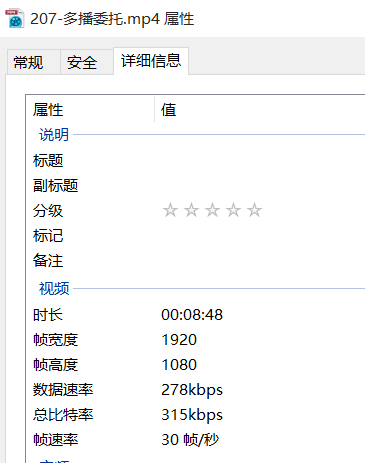
Task: Click the duration value 00:08:48
Action: point(192,315)
